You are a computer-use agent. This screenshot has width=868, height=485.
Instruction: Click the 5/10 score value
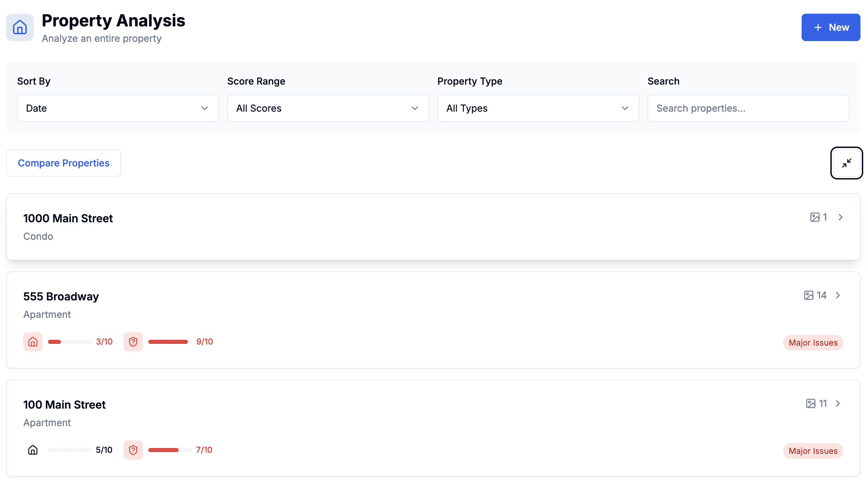[x=104, y=450]
